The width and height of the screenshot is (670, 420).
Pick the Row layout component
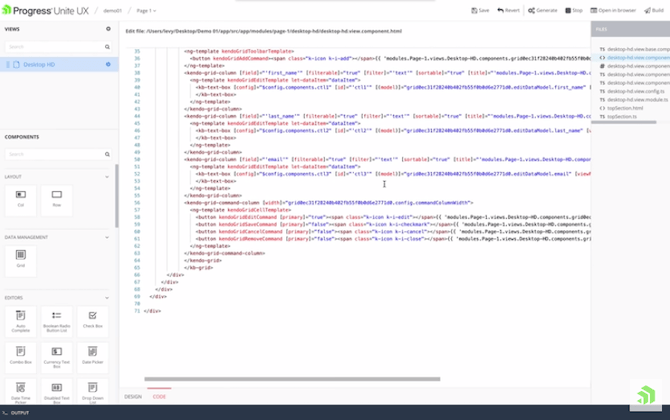tap(57, 200)
